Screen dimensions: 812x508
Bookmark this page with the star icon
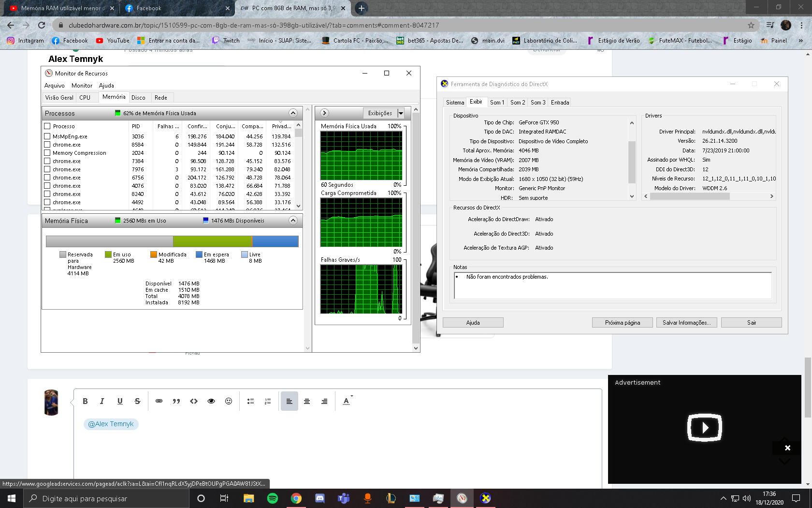(x=751, y=25)
